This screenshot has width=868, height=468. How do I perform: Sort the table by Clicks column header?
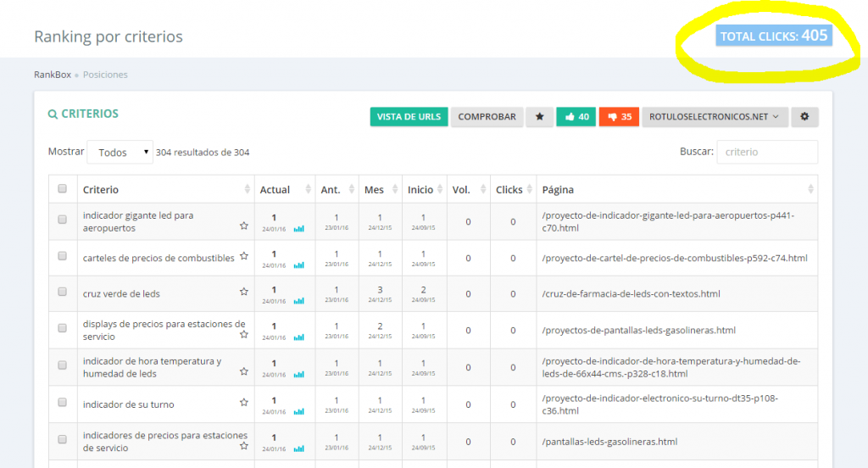pyautogui.click(x=512, y=190)
